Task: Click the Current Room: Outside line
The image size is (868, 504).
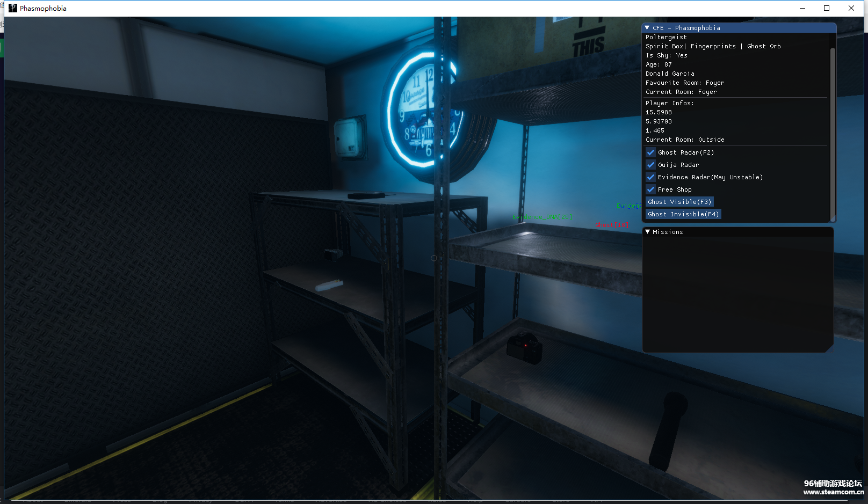Action: [x=685, y=140]
